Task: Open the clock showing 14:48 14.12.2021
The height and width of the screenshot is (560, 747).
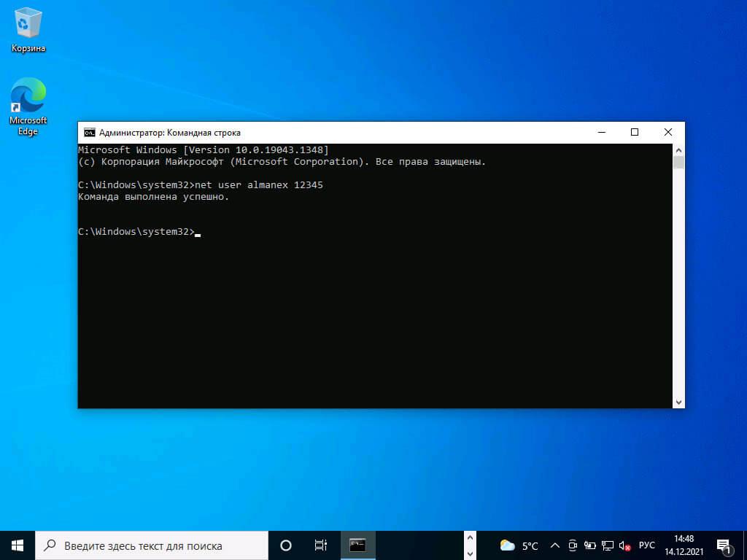Action: pyautogui.click(x=684, y=545)
